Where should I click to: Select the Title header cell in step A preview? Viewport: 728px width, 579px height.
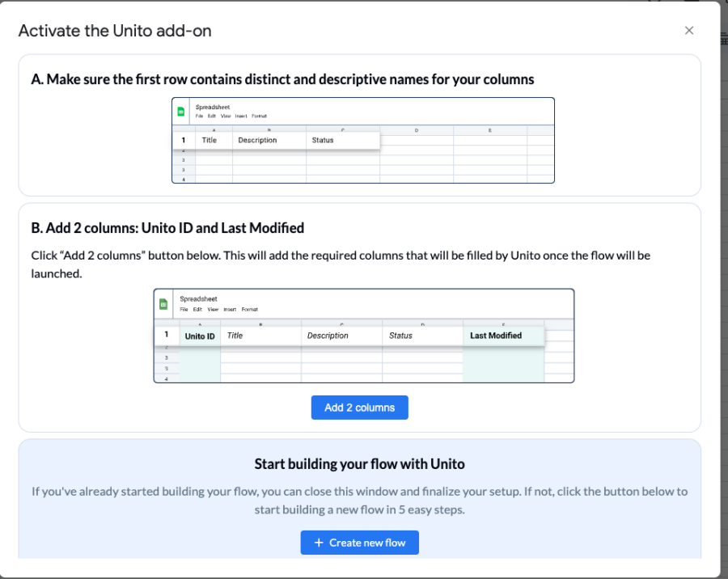[210, 139]
